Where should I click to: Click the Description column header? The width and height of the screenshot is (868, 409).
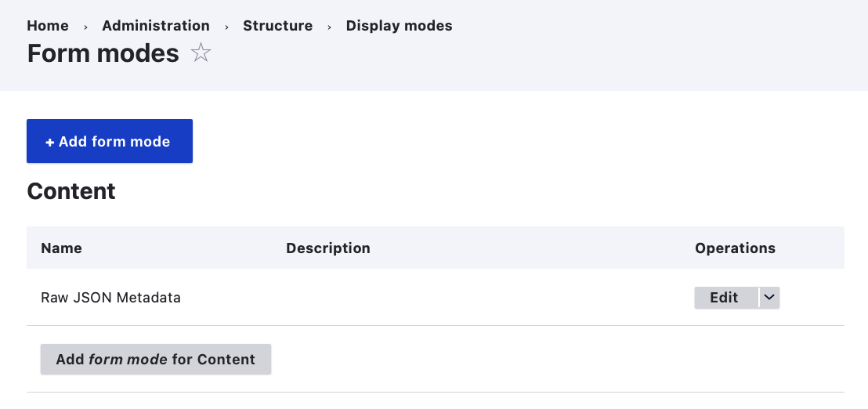pyautogui.click(x=327, y=248)
